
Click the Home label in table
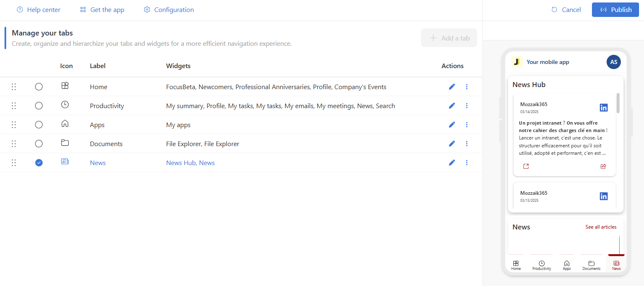[x=98, y=87]
